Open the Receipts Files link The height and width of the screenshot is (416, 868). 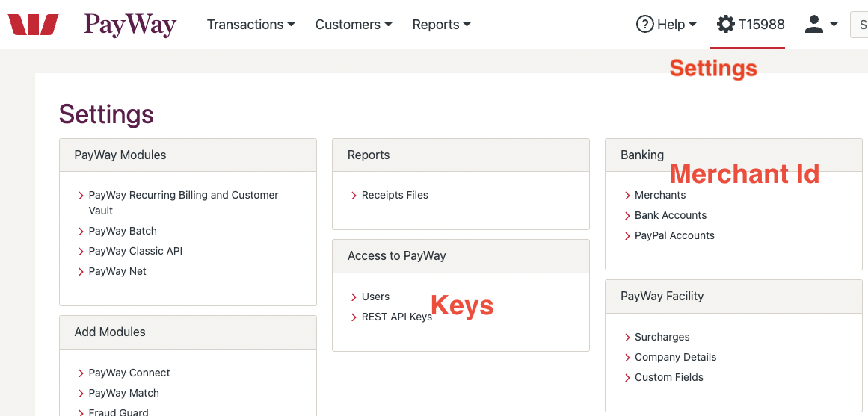coord(395,195)
